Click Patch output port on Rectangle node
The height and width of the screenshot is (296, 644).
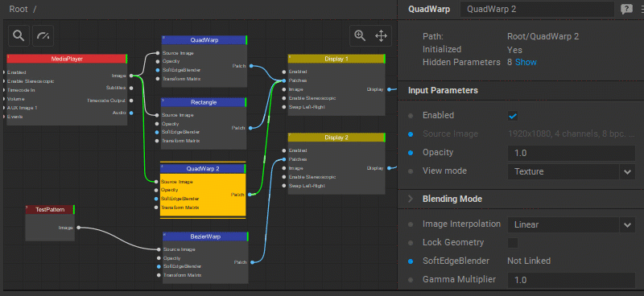250,128
